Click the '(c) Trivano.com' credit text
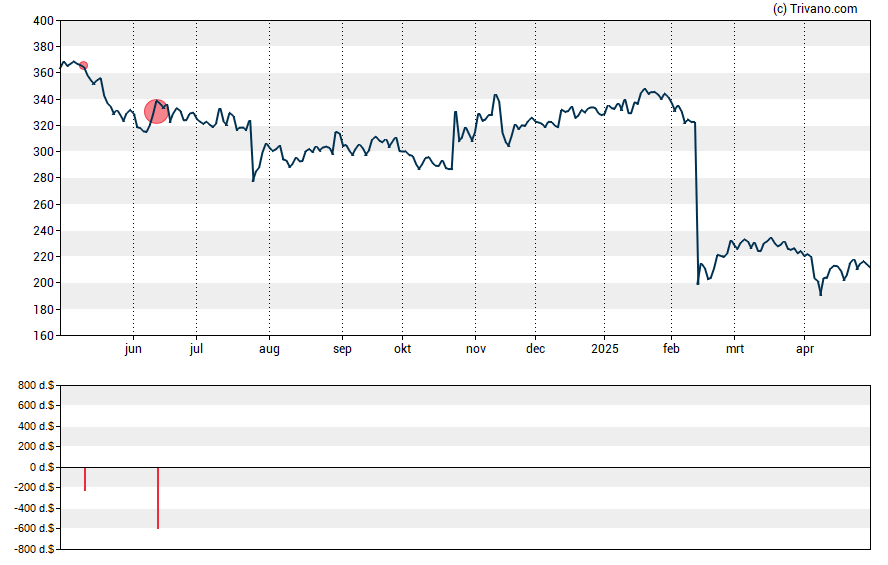 (815, 8)
